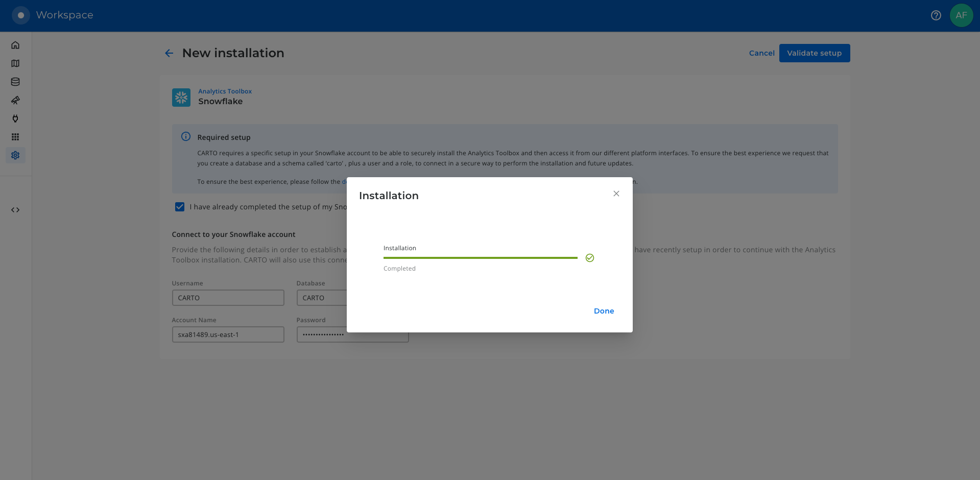Open the Developers code brackets icon
The height and width of the screenshot is (480, 980).
click(15, 210)
